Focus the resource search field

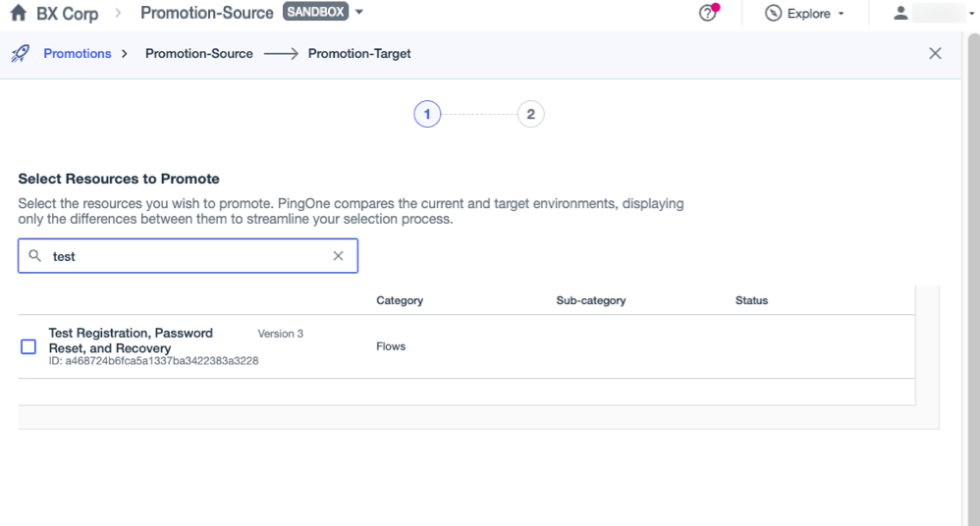[x=189, y=255]
